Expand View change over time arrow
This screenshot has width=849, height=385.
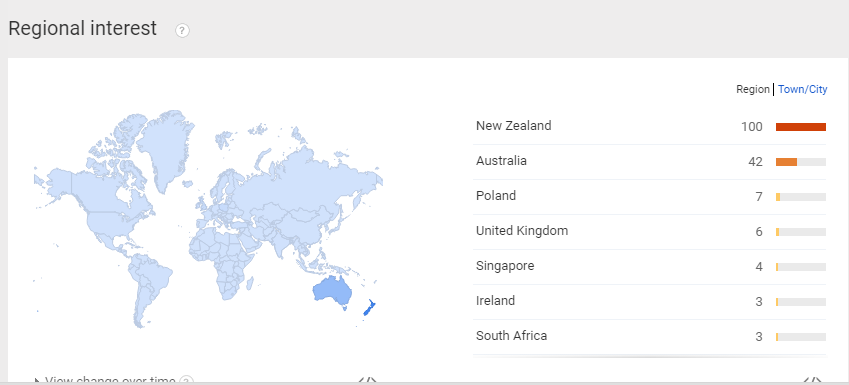(x=37, y=381)
